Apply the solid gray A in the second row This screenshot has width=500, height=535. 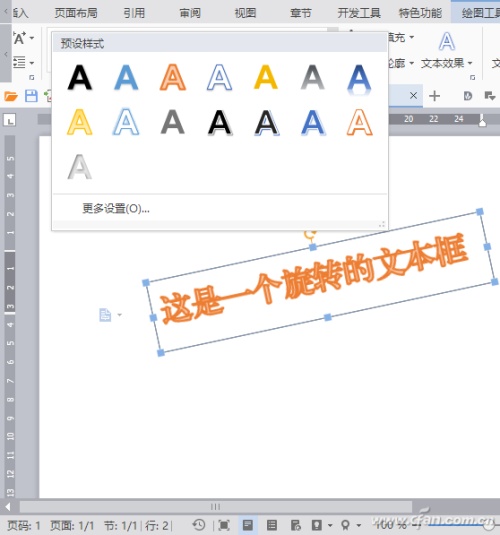point(173,122)
